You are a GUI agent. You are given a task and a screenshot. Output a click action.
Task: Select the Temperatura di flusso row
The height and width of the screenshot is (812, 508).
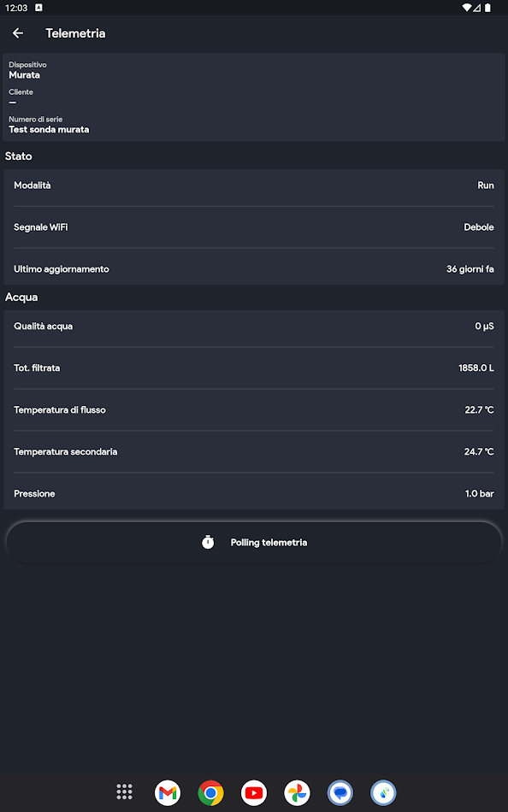click(254, 409)
